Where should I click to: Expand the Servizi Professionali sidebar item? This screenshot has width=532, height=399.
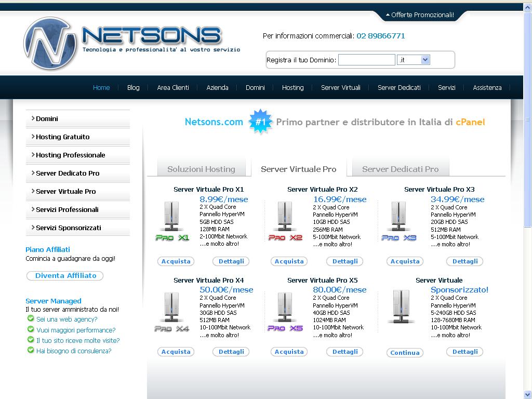[x=78, y=210]
